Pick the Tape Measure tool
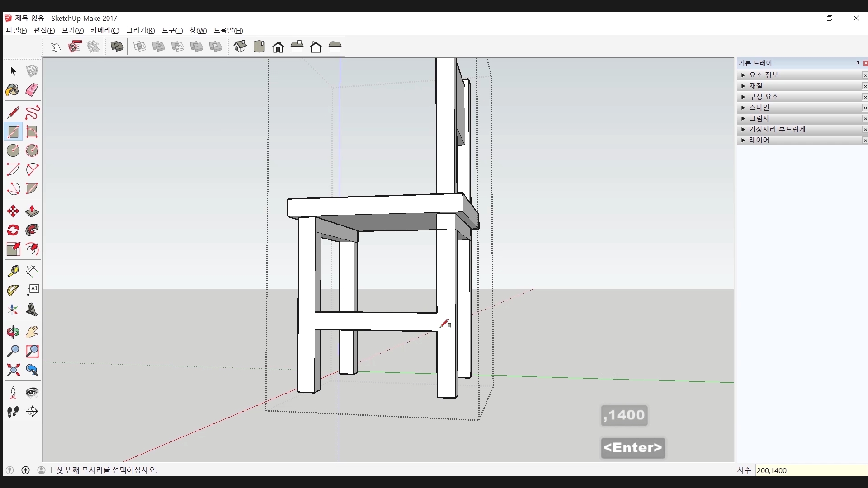The image size is (868, 488). pos(13,271)
